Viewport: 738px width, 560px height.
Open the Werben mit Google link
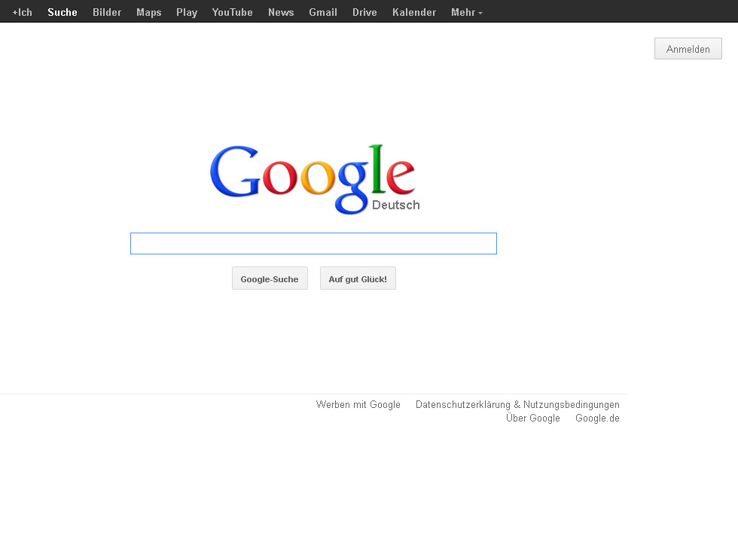(358, 405)
